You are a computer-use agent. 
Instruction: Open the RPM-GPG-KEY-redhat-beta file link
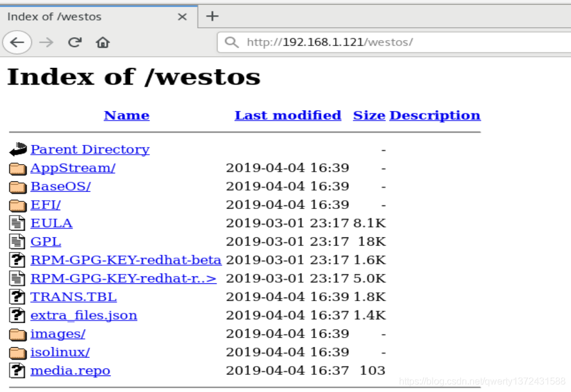coord(126,260)
